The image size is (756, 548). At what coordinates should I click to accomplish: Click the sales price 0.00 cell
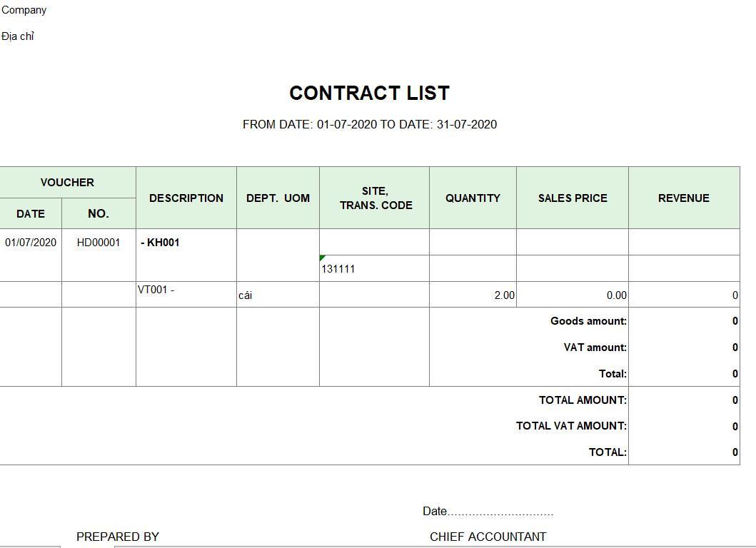616,295
